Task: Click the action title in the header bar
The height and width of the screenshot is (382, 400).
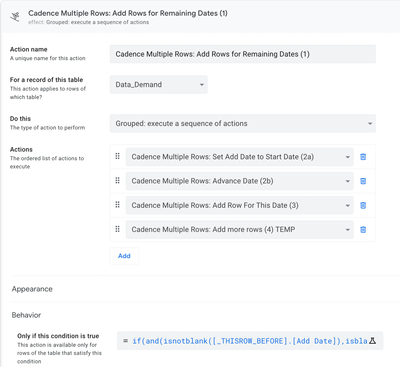Action: pos(128,13)
